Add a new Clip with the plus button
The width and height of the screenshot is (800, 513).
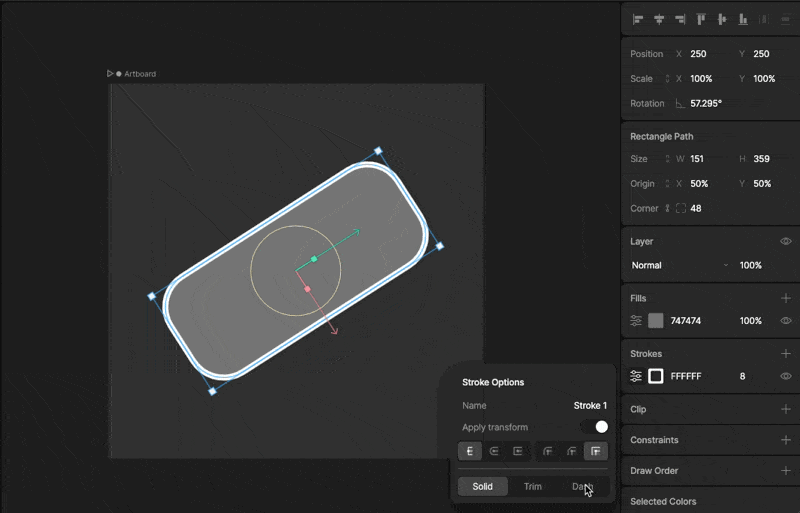tap(785, 409)
